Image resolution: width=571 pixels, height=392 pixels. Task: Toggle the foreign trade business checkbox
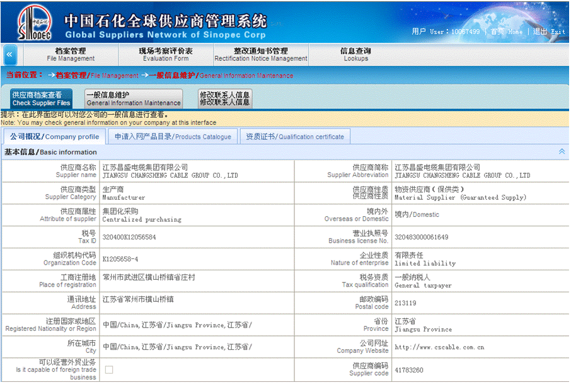tap(109, 370)
